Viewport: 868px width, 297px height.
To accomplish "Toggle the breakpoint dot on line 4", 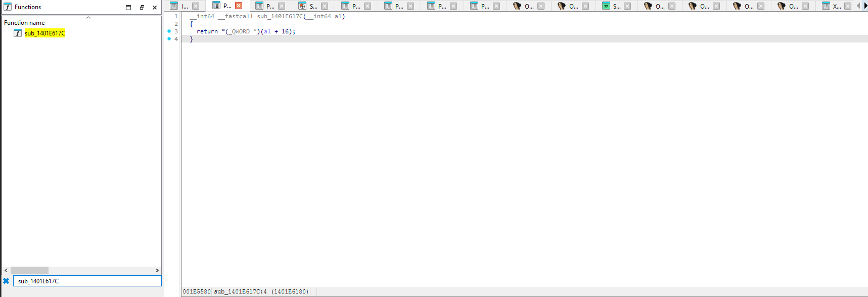I will click(169, 39).
